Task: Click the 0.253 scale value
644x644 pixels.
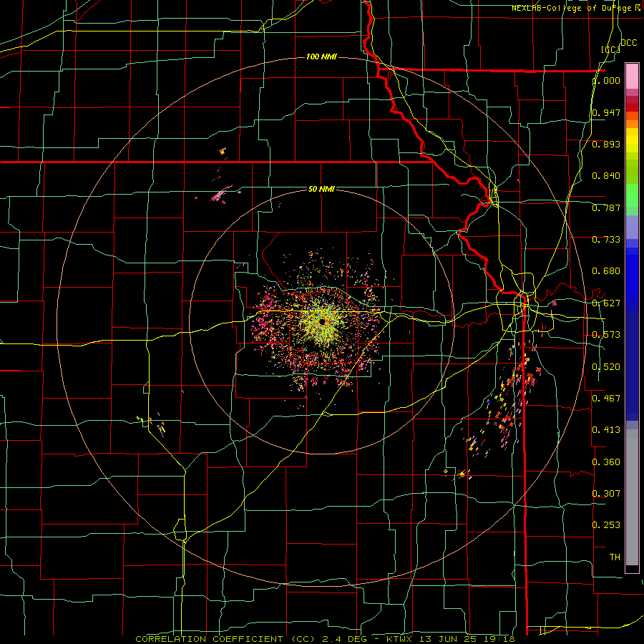Action: click(x=606, y=525)
